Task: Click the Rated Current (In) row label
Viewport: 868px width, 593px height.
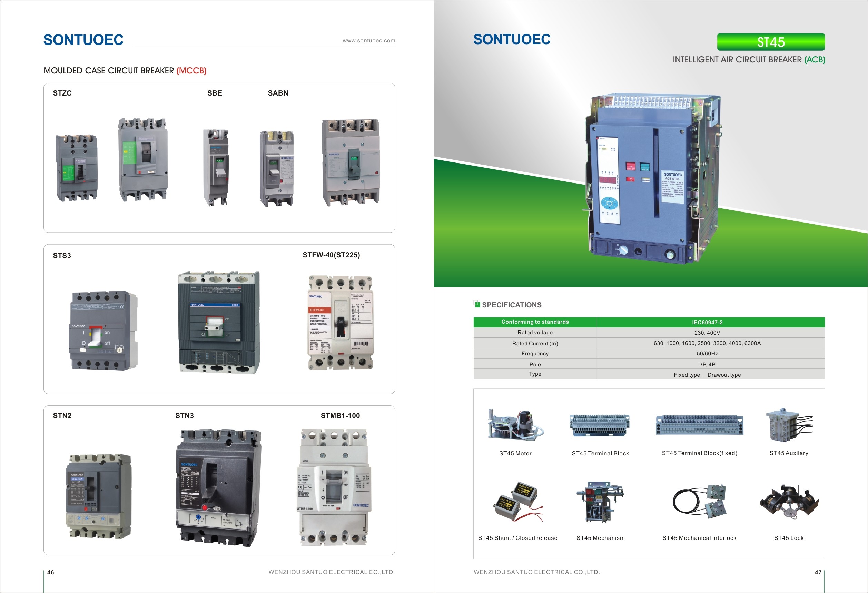Action: pyautogui.click(x=535, y=343)
